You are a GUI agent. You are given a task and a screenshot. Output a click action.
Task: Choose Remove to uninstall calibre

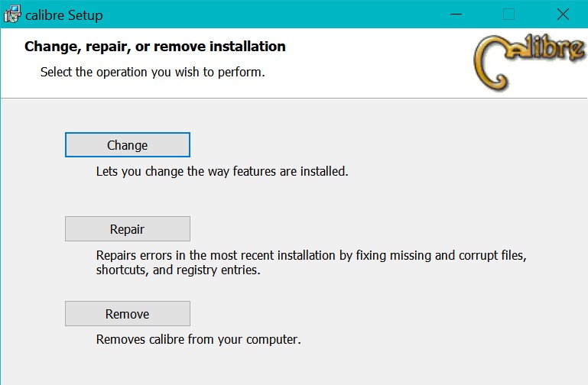[127, 314]
